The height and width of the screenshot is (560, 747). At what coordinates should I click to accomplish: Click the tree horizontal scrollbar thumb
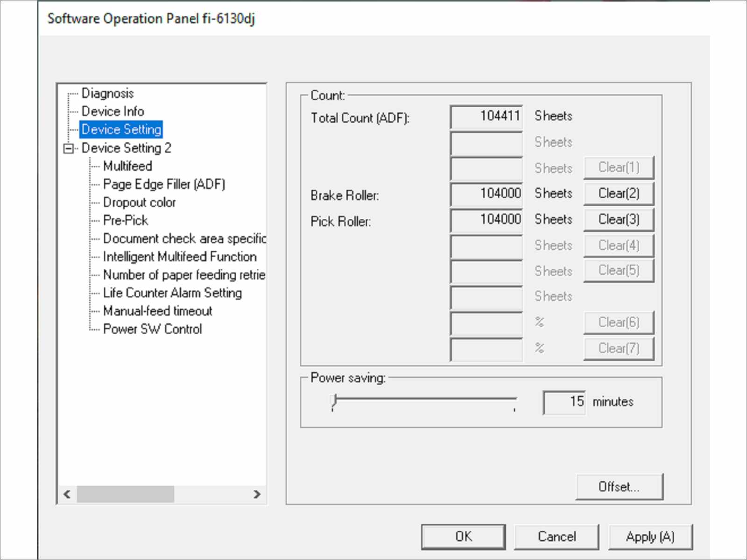point(126,494)
